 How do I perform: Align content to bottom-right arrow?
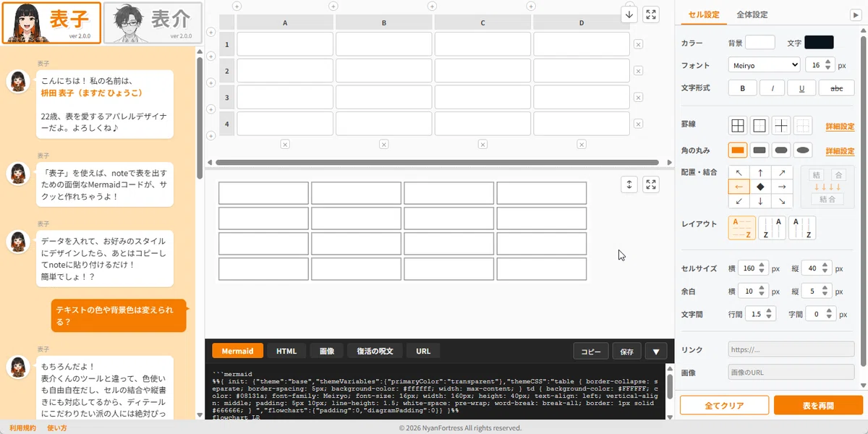782,201
